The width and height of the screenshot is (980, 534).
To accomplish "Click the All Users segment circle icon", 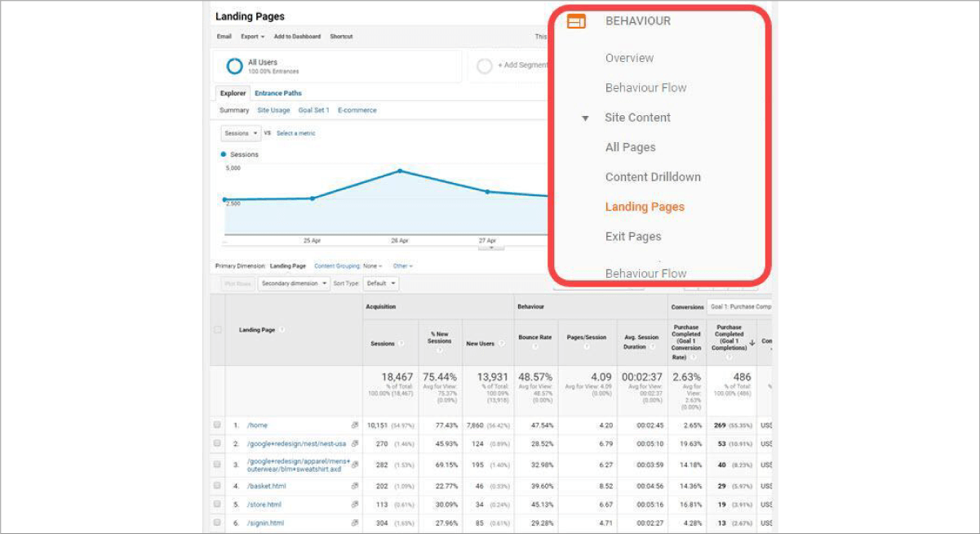I will click(x=234, y=66).
